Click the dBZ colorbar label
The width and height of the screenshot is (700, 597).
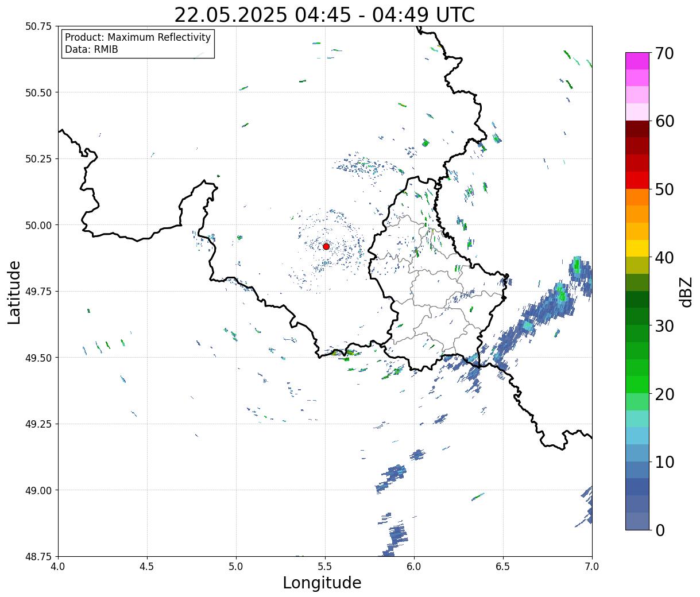click(x=686, y=291)
